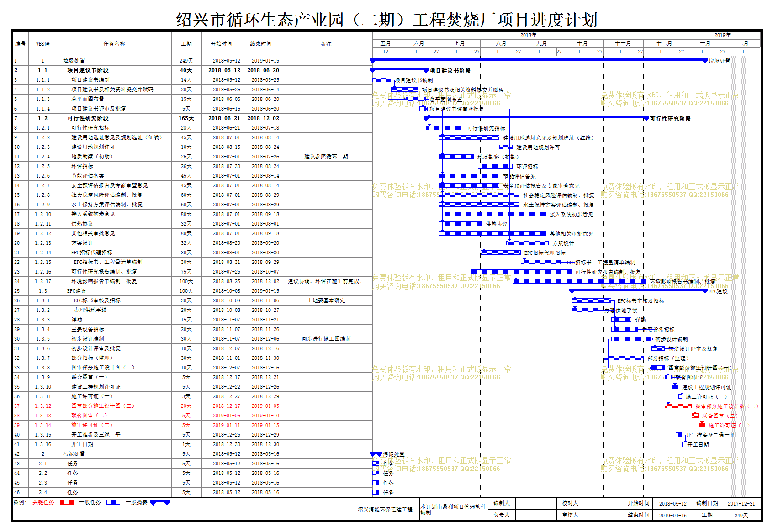This screenshot has height=532, width=773.
Task: Select footer text 绍兴清能环保迁建工程
Action: click(385, 510)
